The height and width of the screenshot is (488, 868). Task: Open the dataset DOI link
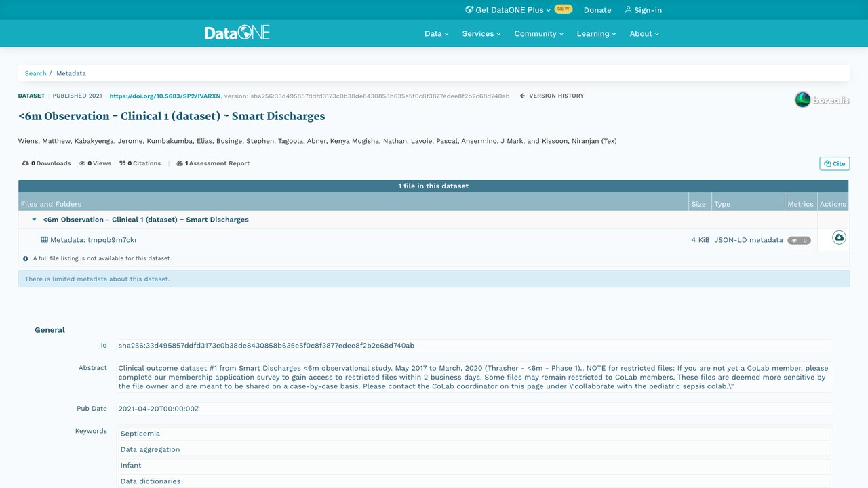coord(165,96)
